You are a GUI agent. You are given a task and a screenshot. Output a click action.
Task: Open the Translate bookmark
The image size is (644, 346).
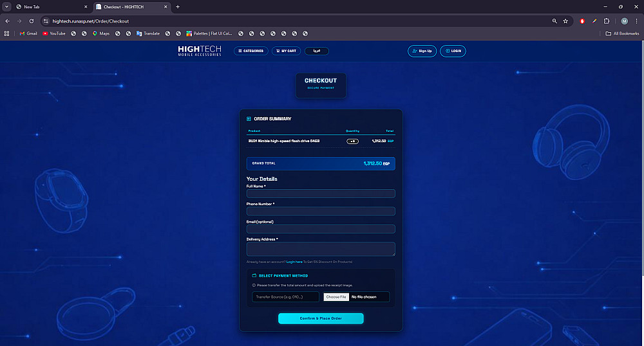pyautogui.click(x=148, y=33)
